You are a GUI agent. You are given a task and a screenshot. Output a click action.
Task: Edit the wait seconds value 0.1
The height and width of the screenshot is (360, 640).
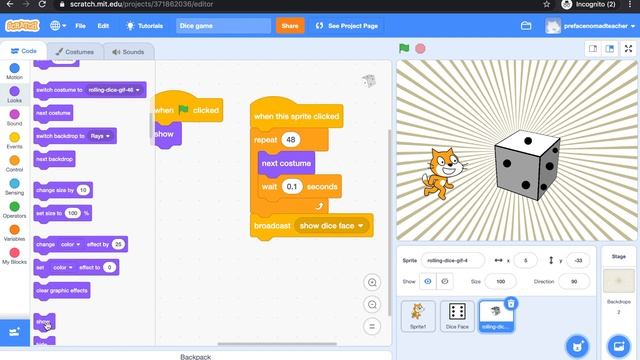click(x=292, y=187)
